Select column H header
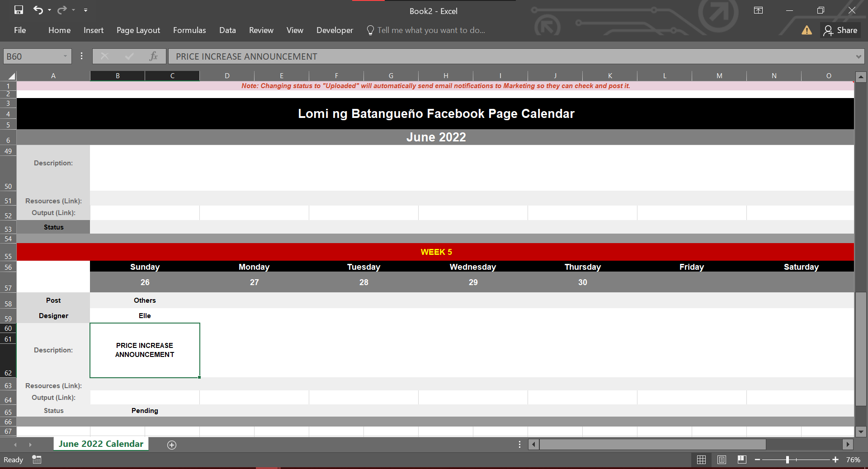The image size is (868, 469). coord(446,76)
